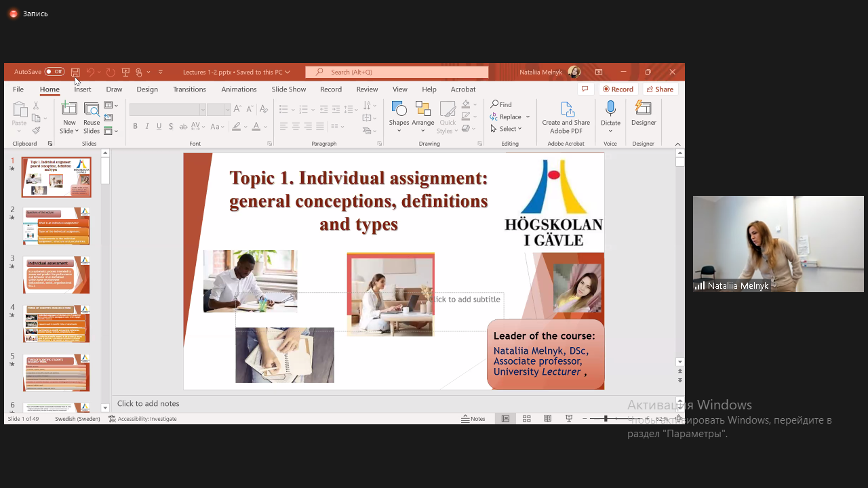Click the Nataliia Melnyk account avatar
Viewport: 868px width, 488px height.
click(574, 72)
